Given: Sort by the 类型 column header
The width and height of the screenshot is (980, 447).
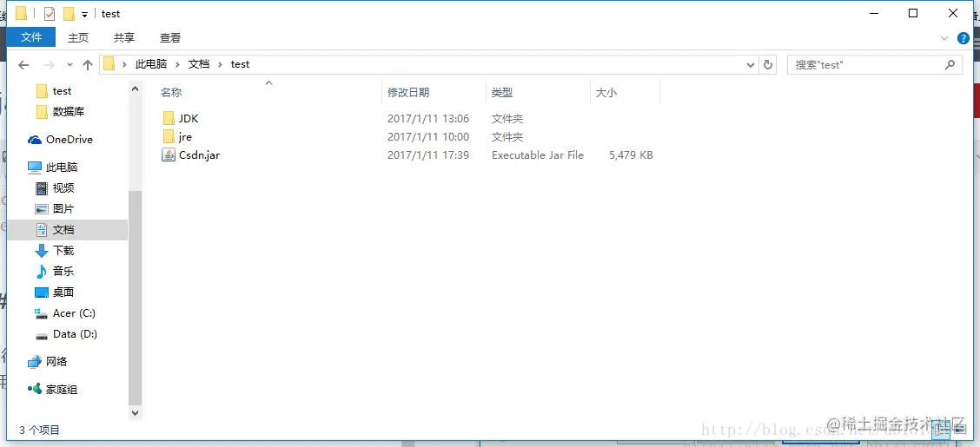Looking at the screenshot, I should 502,92.
